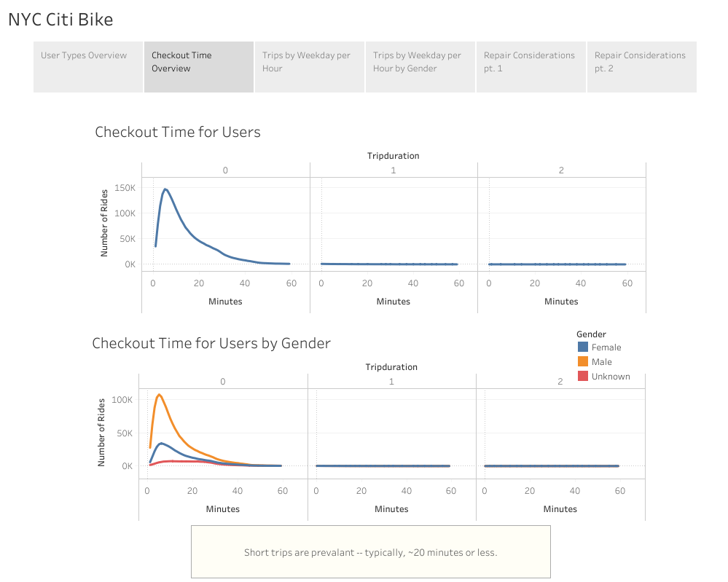Click the red Unknown line in gender chart

pos(186,461)
